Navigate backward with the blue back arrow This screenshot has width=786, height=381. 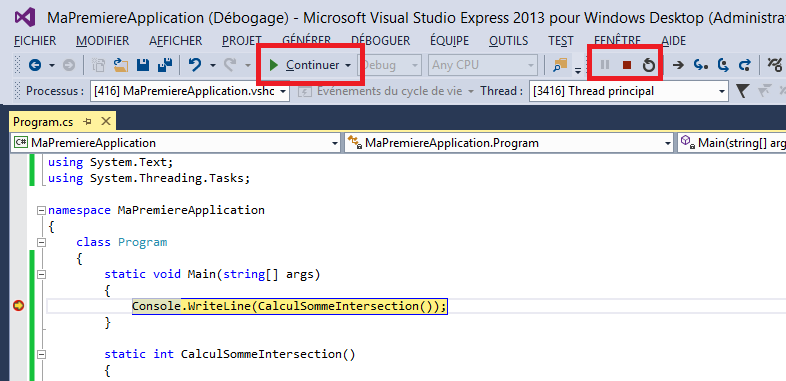click(35, 65)
